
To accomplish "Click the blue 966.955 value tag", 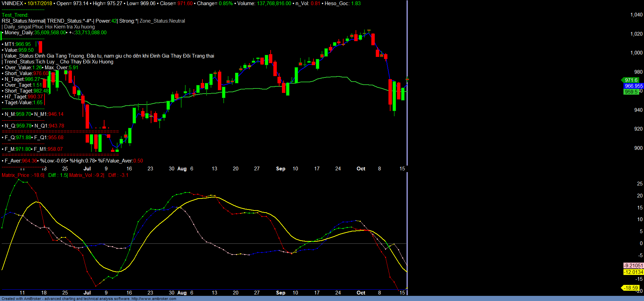I will click(x=633, y=86).
